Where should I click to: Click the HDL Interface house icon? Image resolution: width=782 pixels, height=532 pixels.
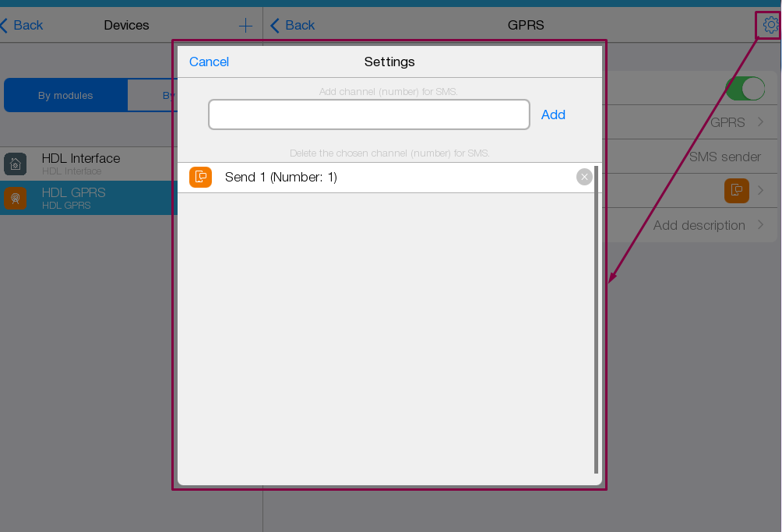[x=15, y=164]
